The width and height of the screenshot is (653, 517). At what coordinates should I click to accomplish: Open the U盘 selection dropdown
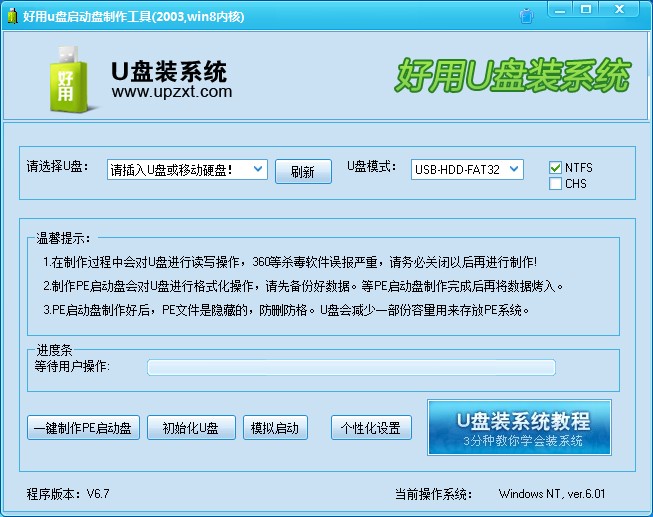pos(186,170)
